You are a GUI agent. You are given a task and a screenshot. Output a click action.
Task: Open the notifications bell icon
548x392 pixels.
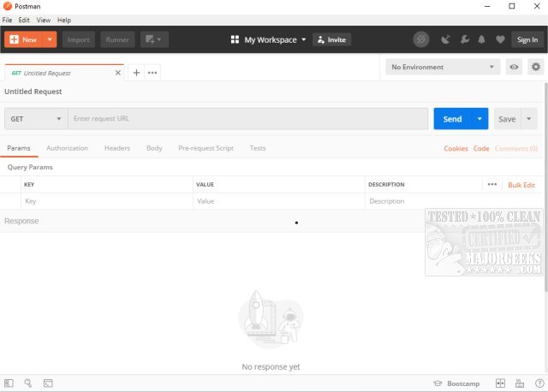[x=481, y=39]
